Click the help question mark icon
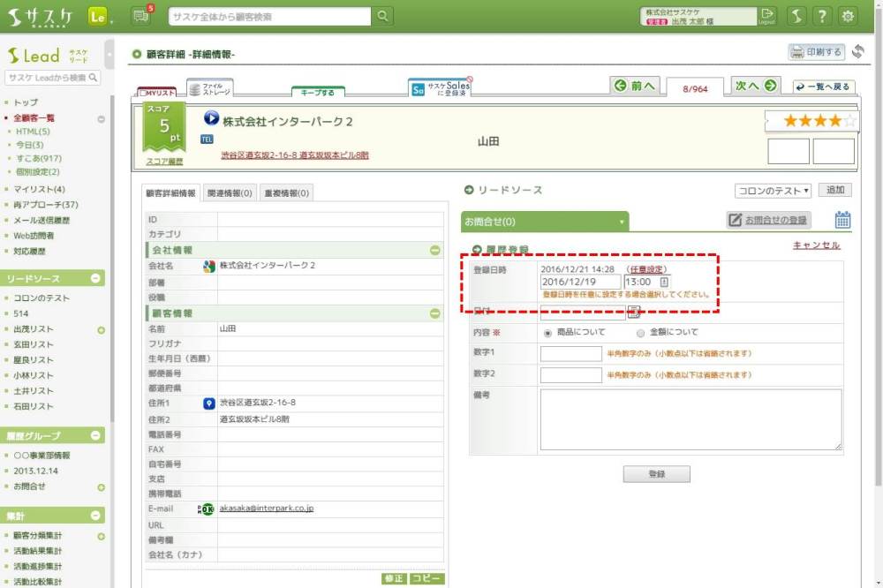This screenshot has height=588, width=883. coord(822,16)
